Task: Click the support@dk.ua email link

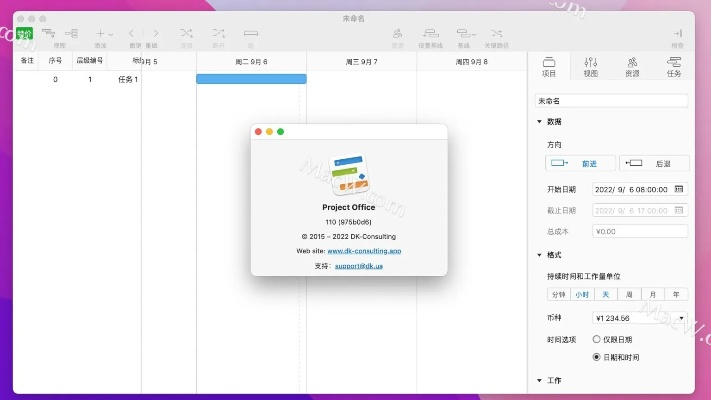Action: tap(359, 266)
